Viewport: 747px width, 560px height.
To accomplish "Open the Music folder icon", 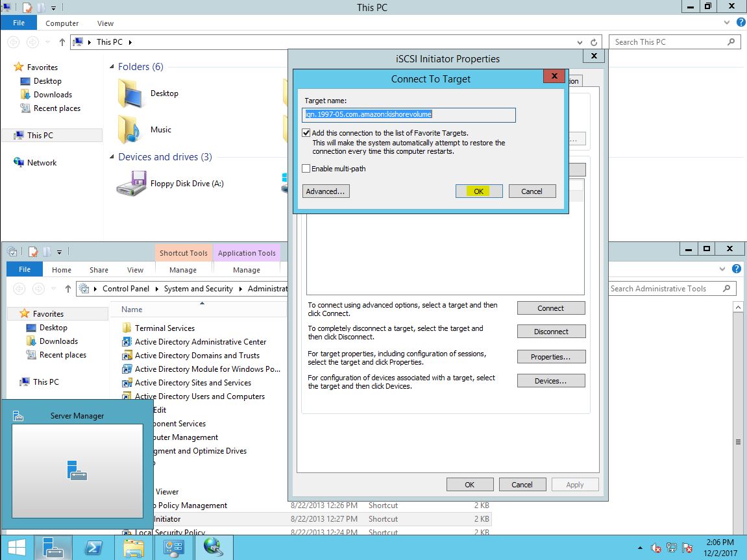I will 130,129.
